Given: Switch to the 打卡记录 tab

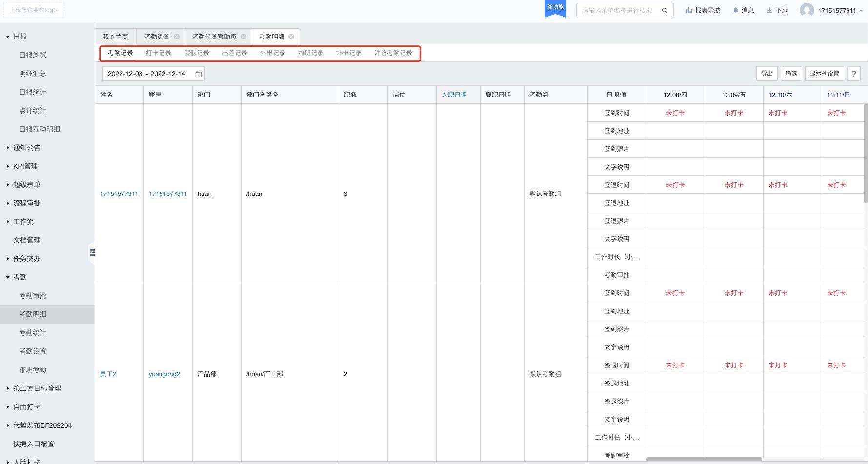Looking at the screenshot, I should click(159, 53).
